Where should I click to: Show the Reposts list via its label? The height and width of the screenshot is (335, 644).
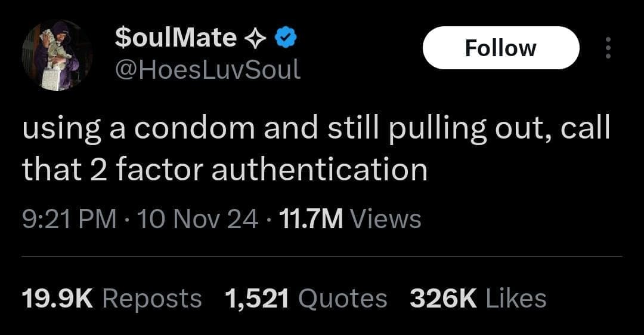click(152, 299)
